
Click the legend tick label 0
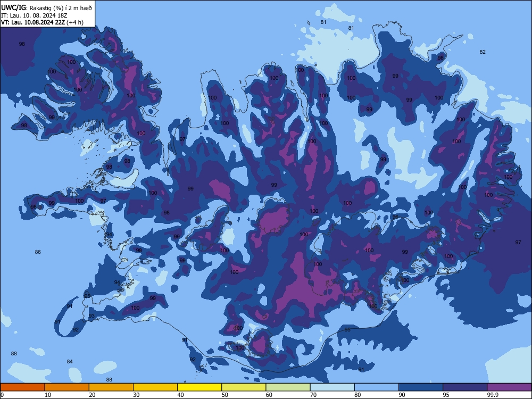2,395
